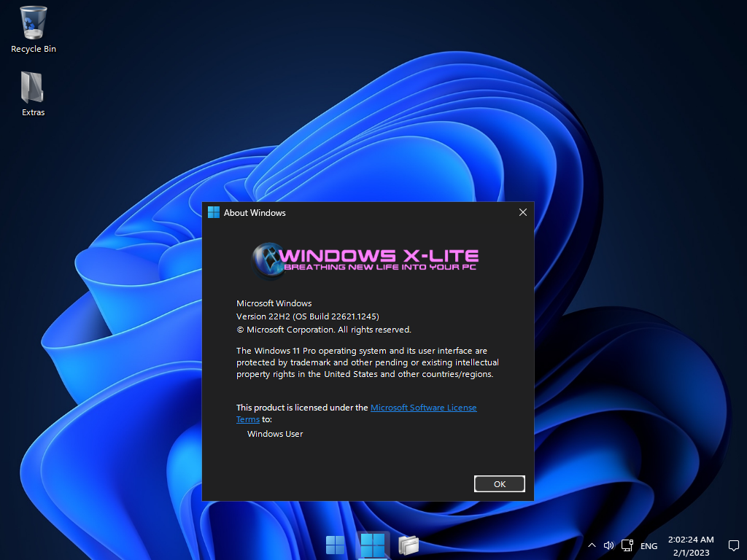This screenshot has width=747, height=560.
Task: Click the 'Windows User' licensee text
Action: 275,434
